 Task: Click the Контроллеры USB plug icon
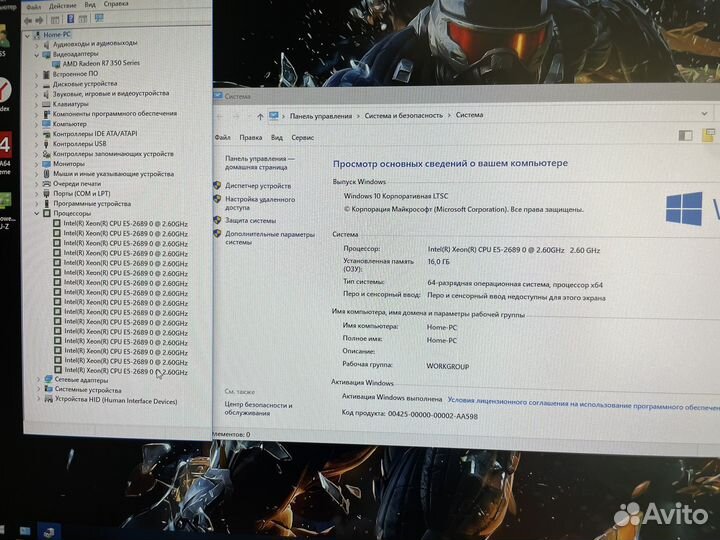[46, 144]
